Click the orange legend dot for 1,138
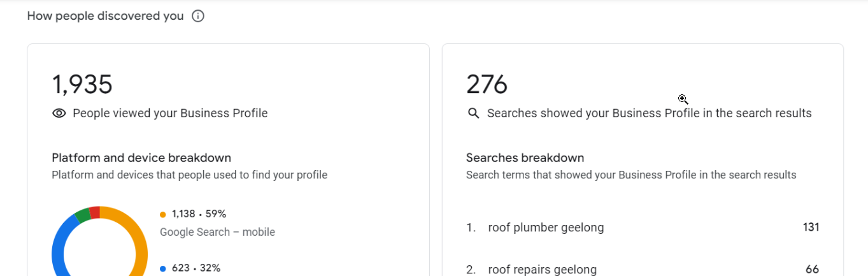The width and height of the screenshot is (868, 276). [x=163, y=214]
